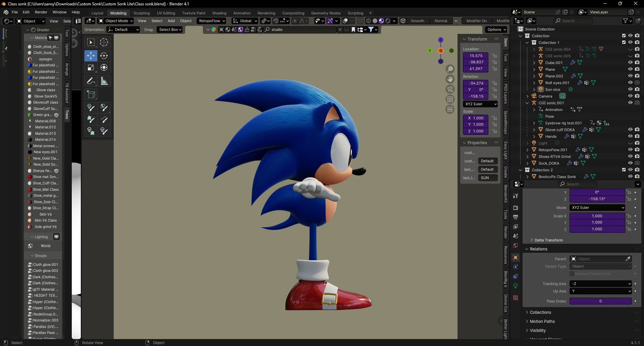
Task: Switch to Sculpting workspace tab
Action: pos(142,13)
